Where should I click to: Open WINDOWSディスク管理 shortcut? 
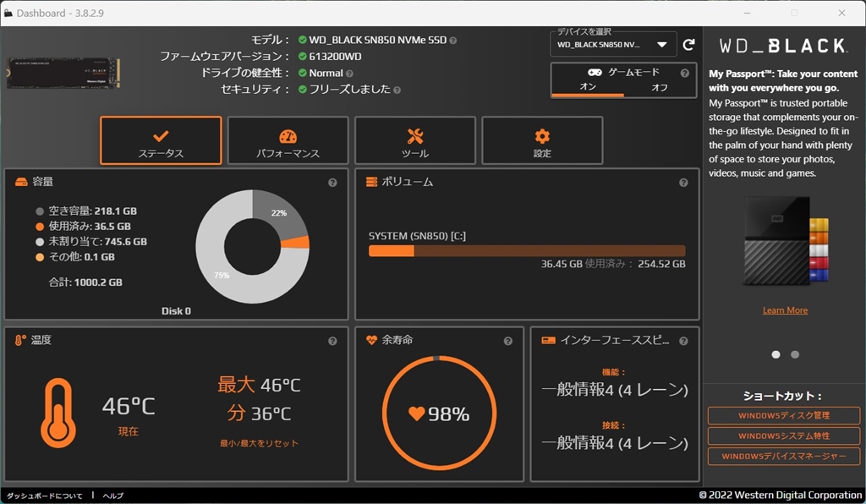pos(784,416)
